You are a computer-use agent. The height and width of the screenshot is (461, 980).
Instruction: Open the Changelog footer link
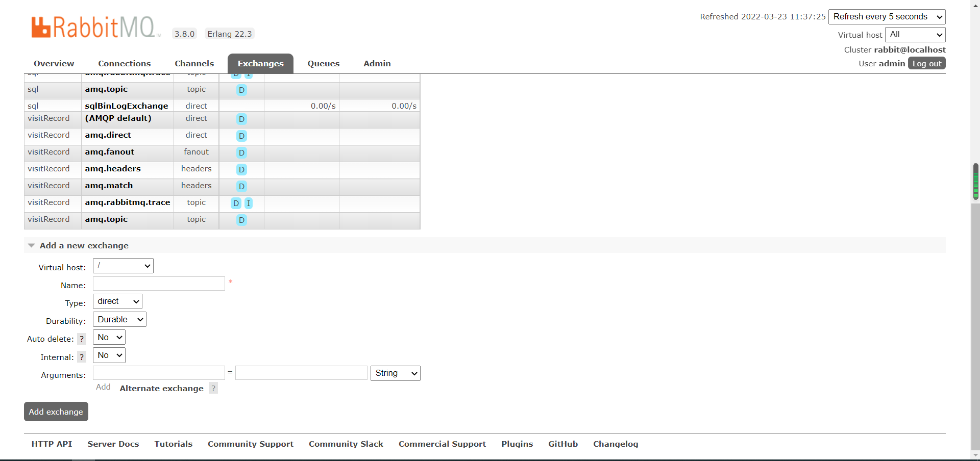point(616,444)
